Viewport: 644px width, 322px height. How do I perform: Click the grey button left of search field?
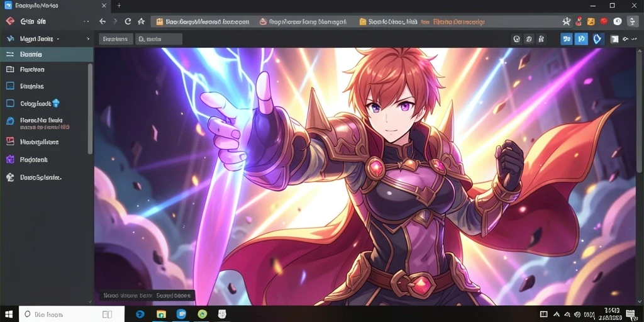[116, 39]
